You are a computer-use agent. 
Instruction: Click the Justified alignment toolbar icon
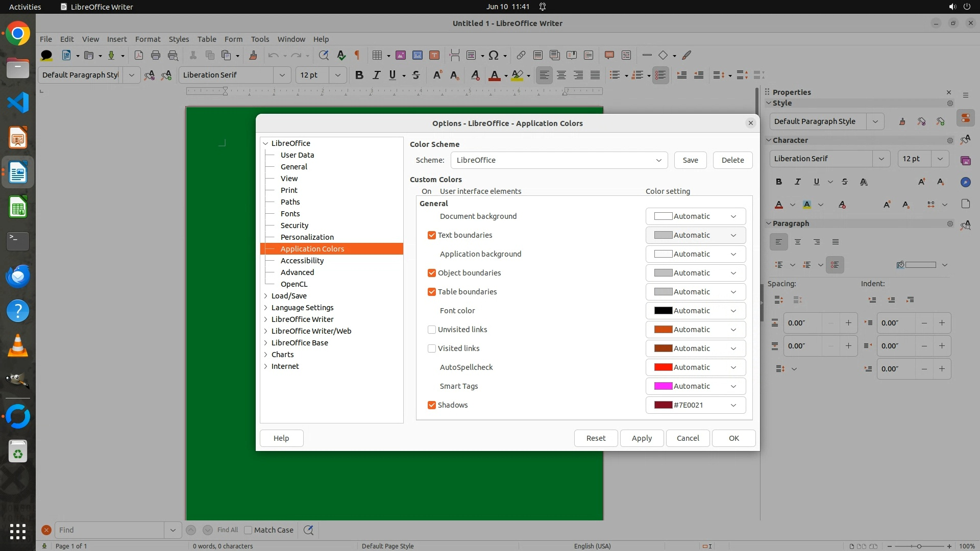(595, 75)
